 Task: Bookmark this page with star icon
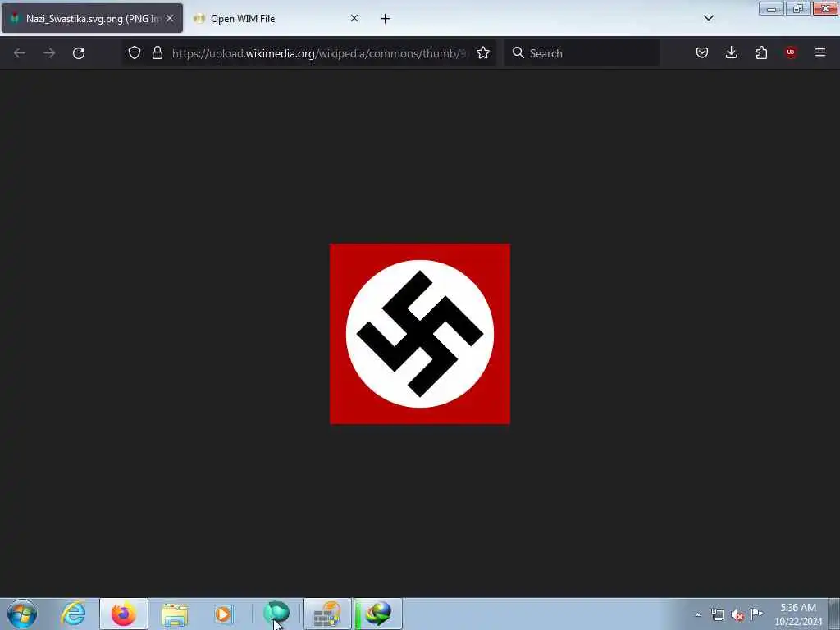(483, 52)
